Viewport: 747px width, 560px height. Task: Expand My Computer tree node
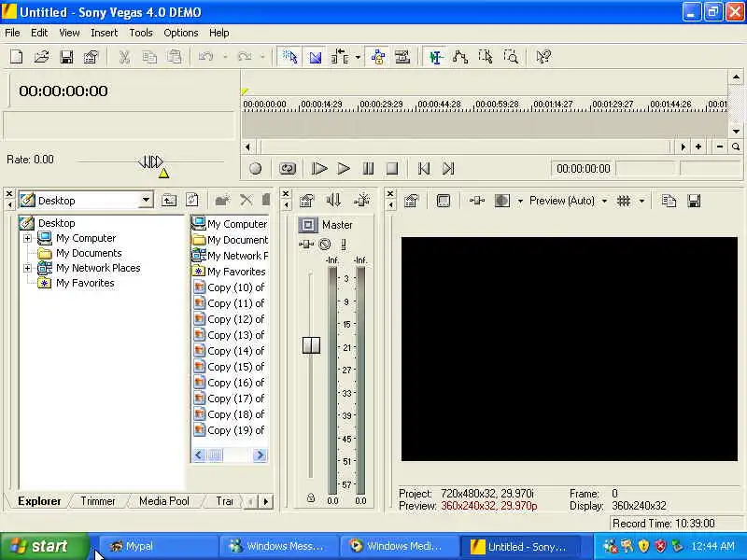[x=28, y=238]
